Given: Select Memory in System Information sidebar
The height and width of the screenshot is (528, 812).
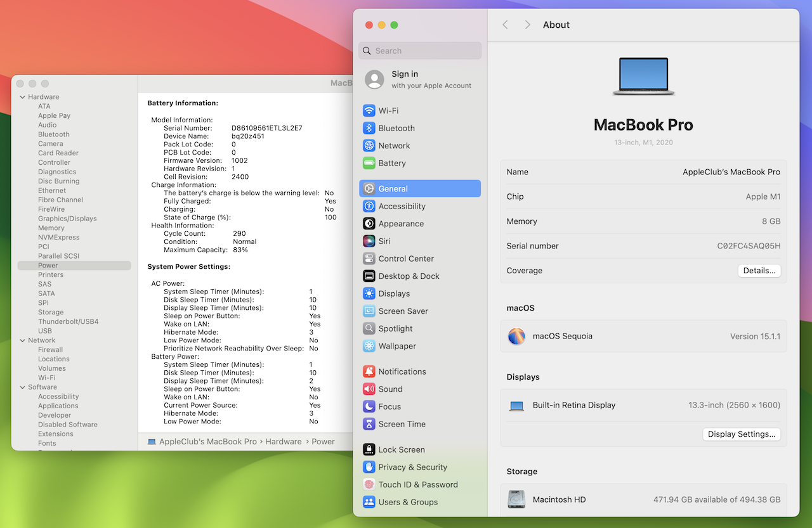Looking at the screenshot, I should (51, 228).
